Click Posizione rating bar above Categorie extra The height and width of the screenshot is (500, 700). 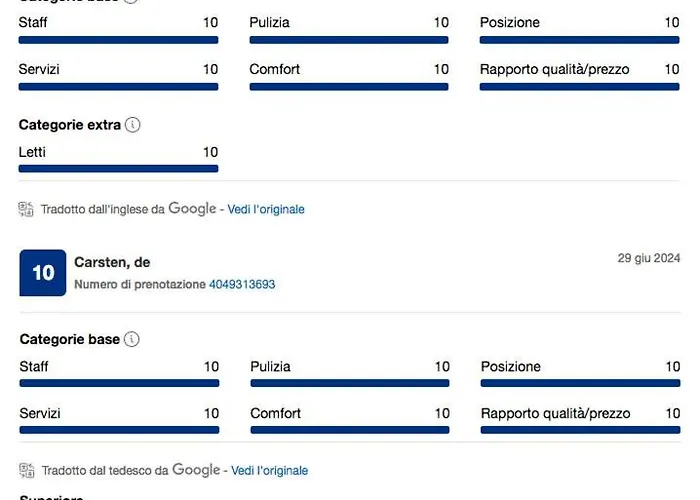click(580, 40)
